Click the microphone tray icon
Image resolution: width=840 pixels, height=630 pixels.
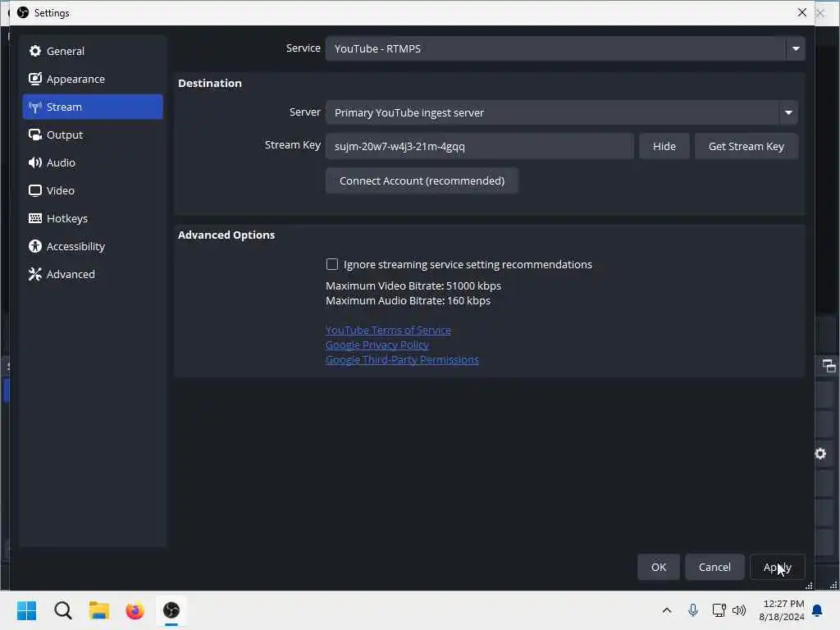point(692,610)
